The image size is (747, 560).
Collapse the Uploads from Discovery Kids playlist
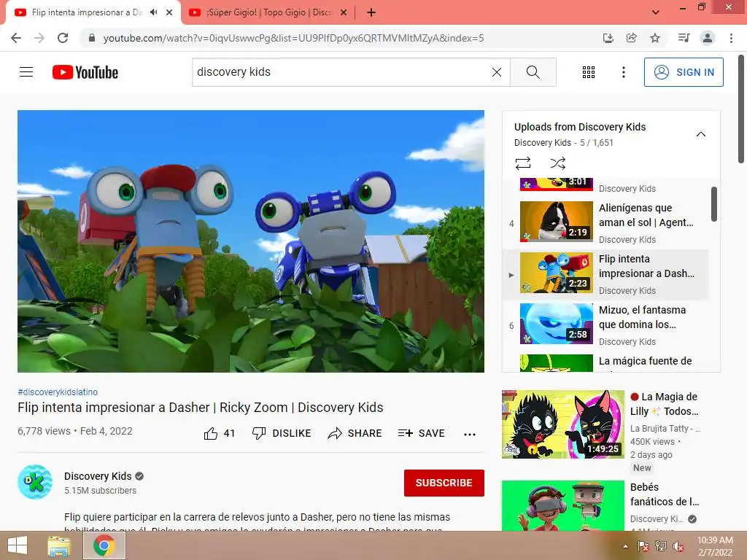click(701, 134)
